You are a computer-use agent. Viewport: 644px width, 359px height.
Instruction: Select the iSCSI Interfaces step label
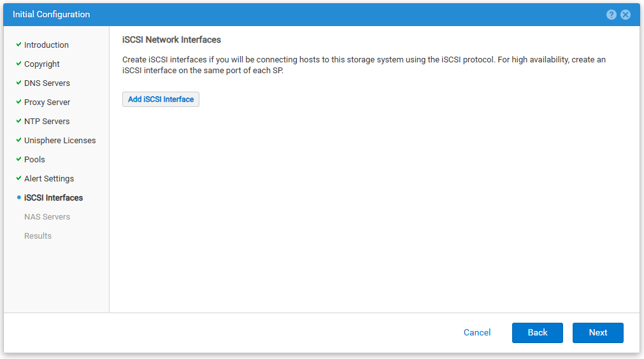click(54, 198)
